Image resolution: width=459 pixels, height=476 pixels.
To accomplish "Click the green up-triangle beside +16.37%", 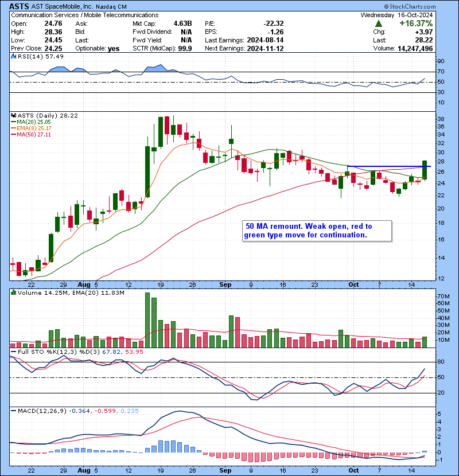I will (379, 24).
